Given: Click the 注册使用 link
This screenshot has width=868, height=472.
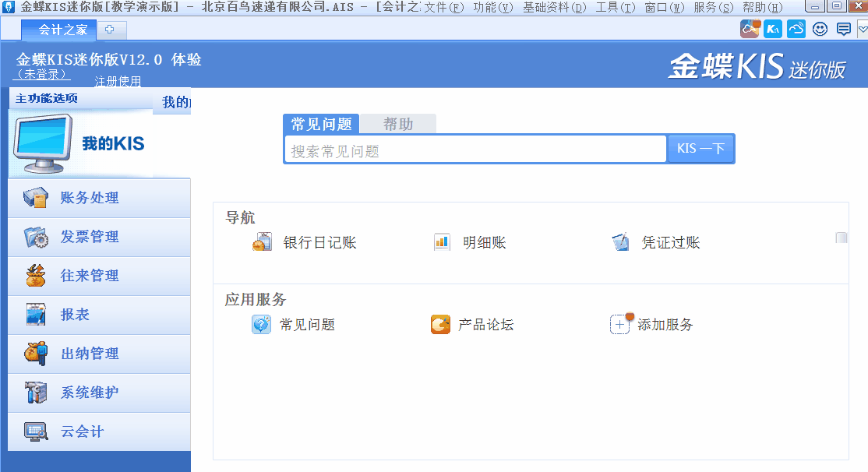Looking at the screenshot, I should (117, 80).
